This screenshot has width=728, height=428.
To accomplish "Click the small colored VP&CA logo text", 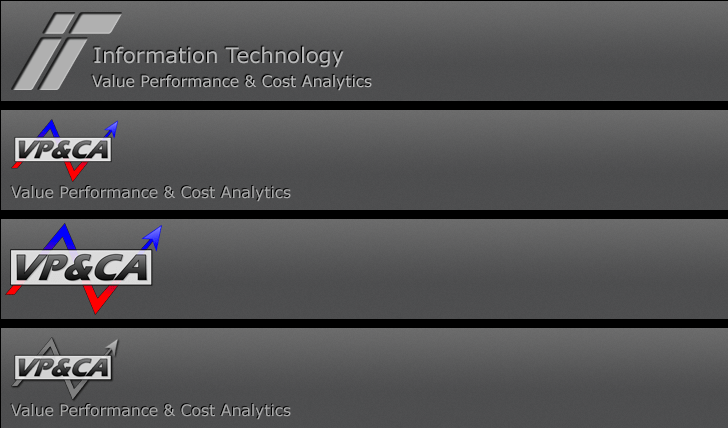I will tap(62, 150).
